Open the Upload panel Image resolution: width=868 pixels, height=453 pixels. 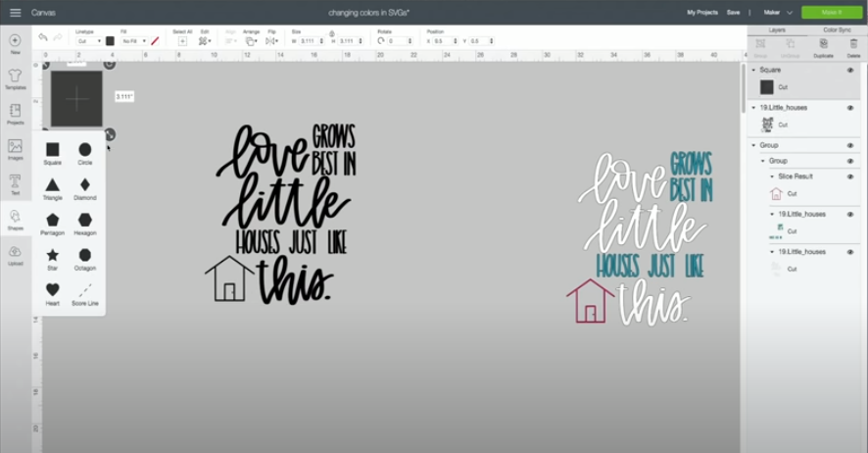[15, 255]
